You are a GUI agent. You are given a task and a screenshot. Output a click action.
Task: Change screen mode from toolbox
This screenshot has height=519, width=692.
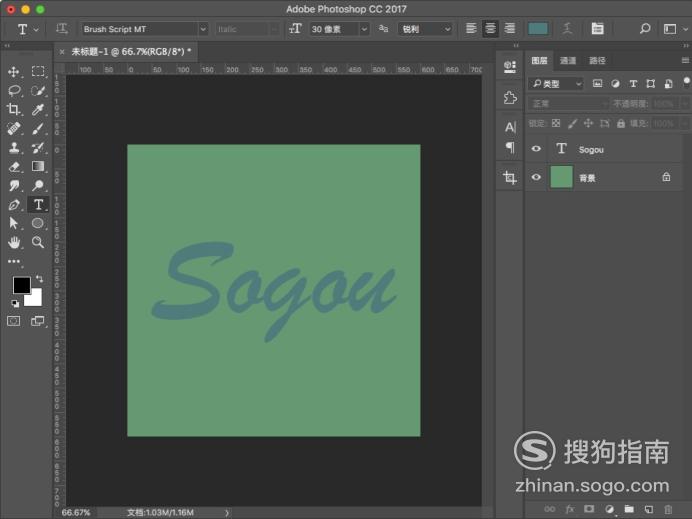tap(38, 321)
